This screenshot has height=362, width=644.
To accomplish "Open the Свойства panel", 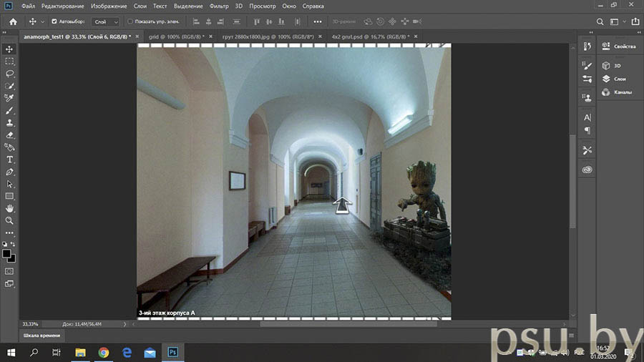I will [620, 47].
